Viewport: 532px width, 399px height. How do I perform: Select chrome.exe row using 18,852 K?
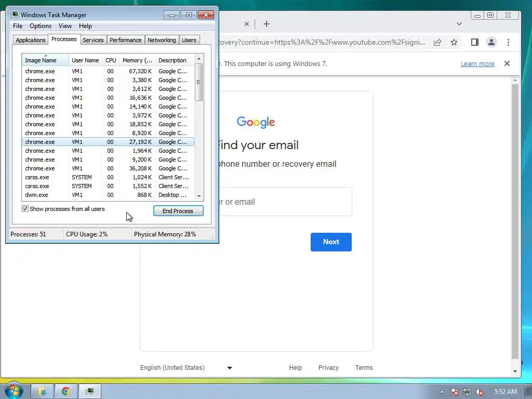coord(108,124)
